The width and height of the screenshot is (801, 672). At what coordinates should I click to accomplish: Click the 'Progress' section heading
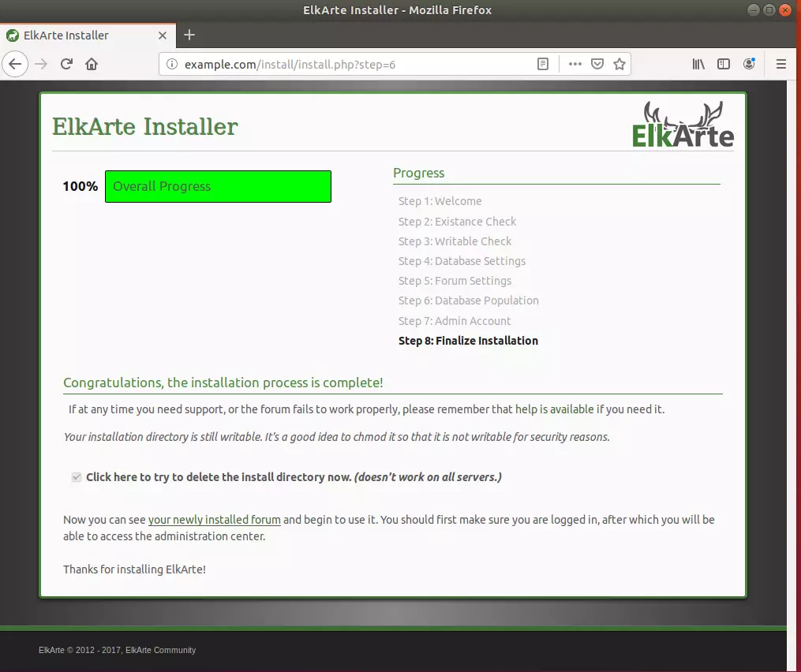419,173
